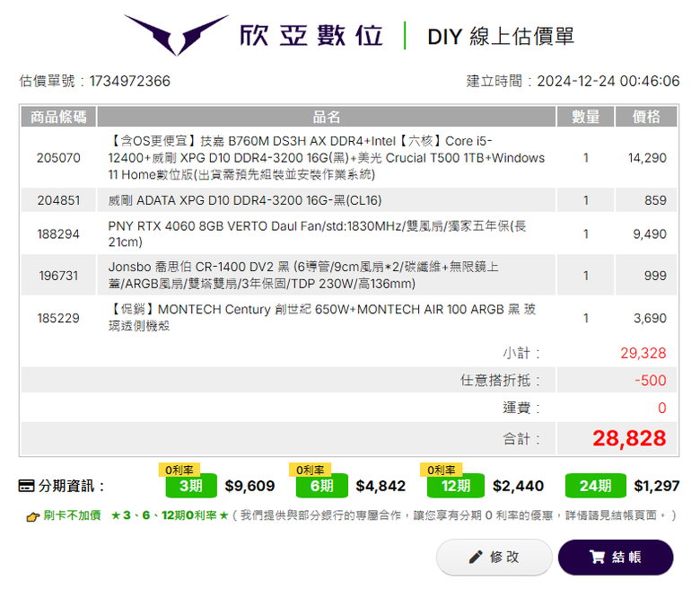The image size is (700, 607).
Task: Click price 9,490
Action: coord(650,234)
